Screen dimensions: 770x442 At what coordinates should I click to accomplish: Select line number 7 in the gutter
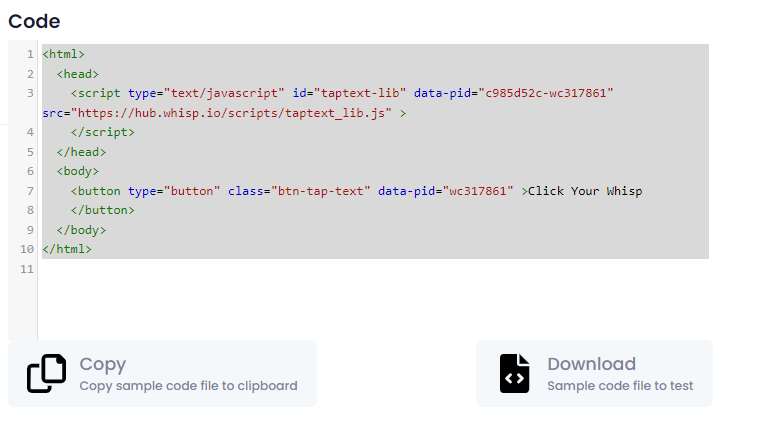tap(30, 191)
